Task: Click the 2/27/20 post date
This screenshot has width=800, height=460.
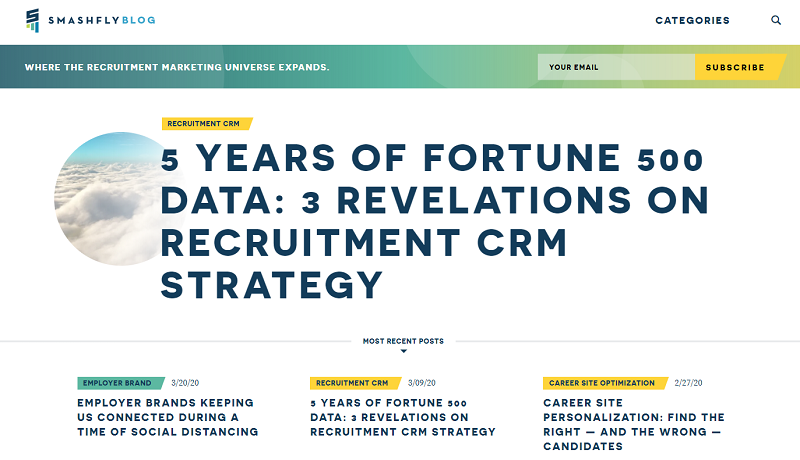Action: [688, 383]
